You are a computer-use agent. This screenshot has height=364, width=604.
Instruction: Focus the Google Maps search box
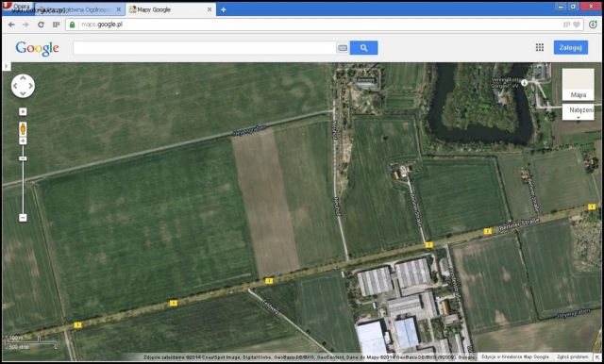pos(204,48)
